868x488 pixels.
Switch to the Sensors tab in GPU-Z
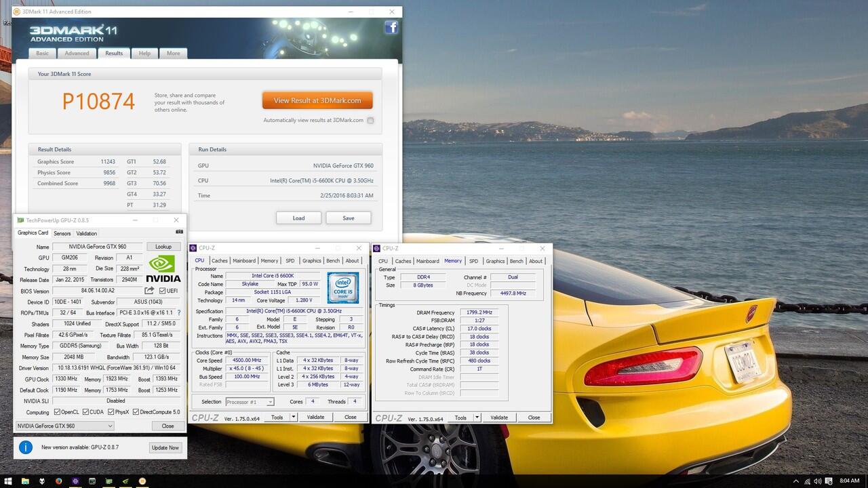tap(62, 233)
